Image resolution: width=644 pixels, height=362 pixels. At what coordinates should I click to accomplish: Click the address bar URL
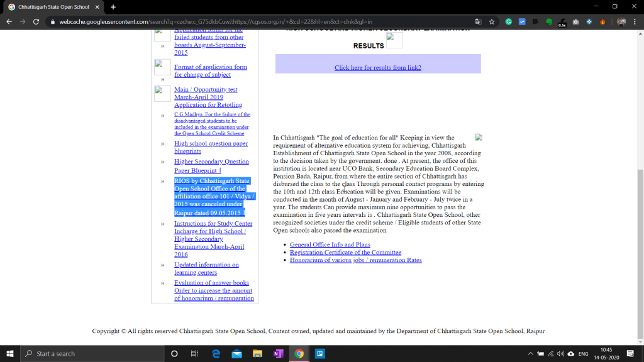216,22
